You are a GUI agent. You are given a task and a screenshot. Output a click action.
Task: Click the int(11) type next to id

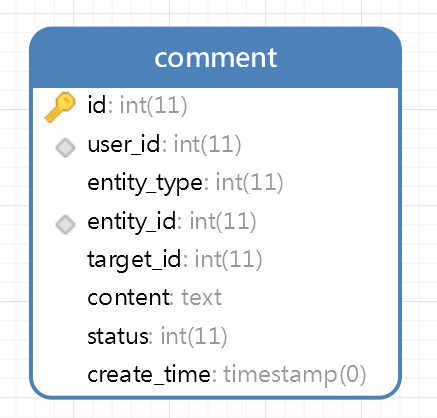(153, 105)
